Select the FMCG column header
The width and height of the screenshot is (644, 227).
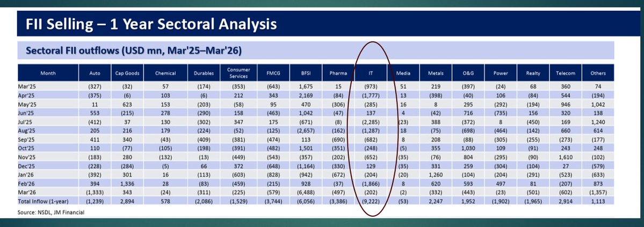[273, 73]
